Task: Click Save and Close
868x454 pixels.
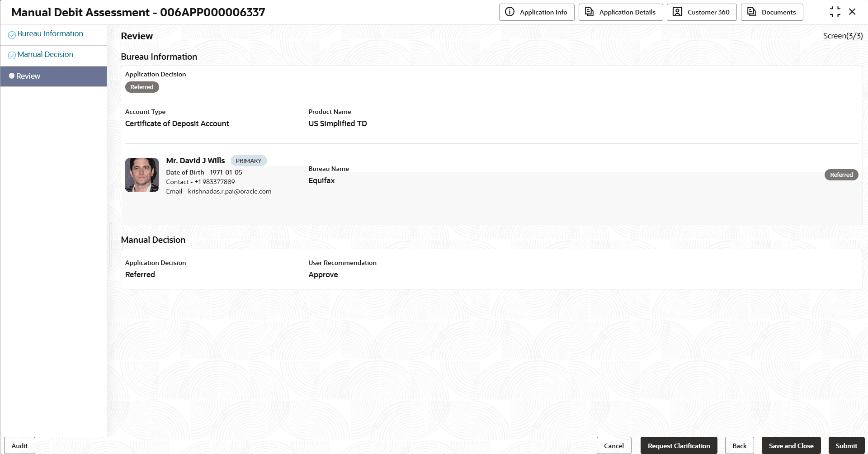Action: 791,445
